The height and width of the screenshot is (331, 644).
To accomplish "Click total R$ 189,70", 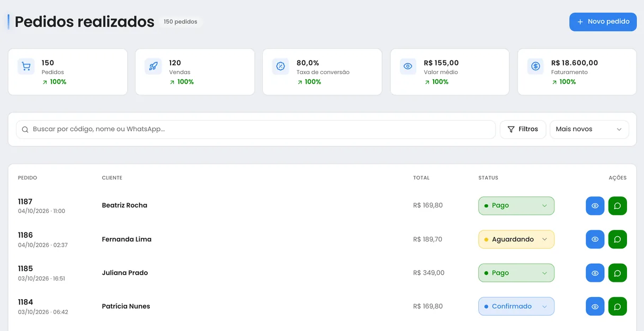I will [428, 239].
